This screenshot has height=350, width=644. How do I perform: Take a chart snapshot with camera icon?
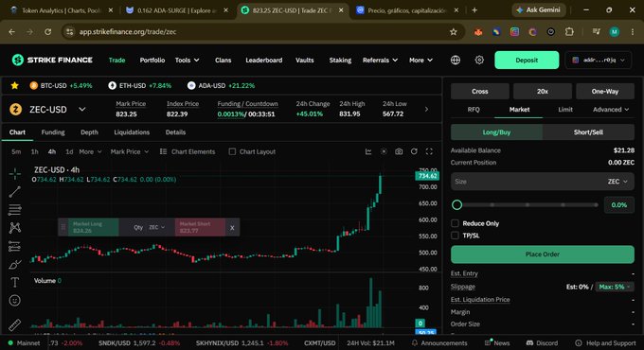point(399,151)
